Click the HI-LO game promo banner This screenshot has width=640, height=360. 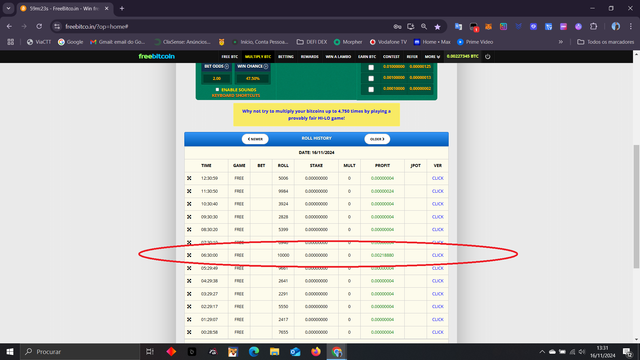(x=316, y=115)
